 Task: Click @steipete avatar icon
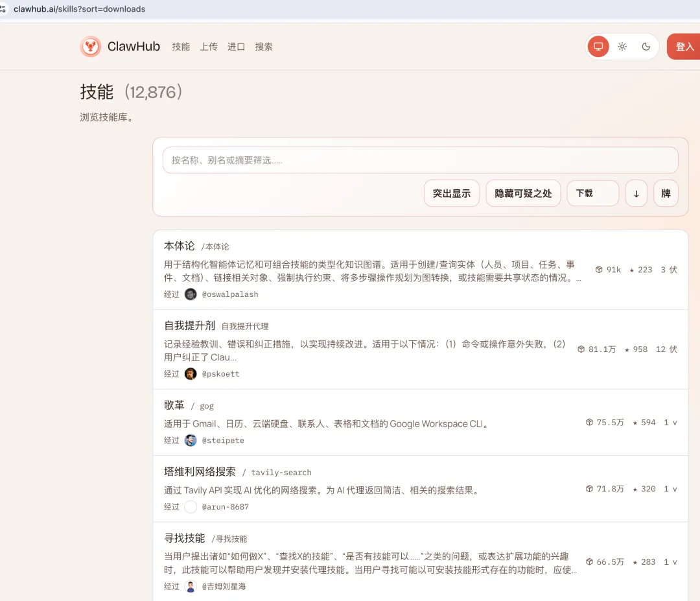click(191, 440)
